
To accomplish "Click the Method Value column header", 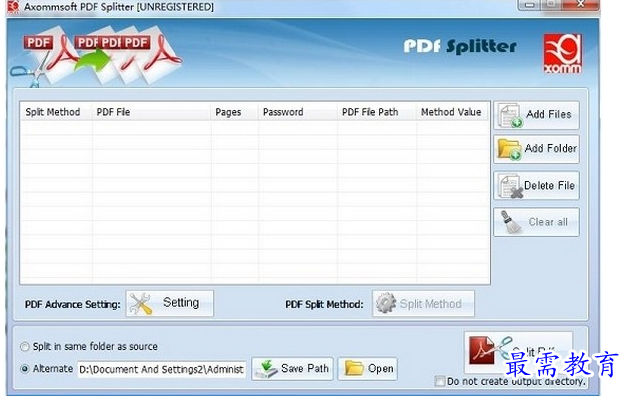I will tap(452, 112).
